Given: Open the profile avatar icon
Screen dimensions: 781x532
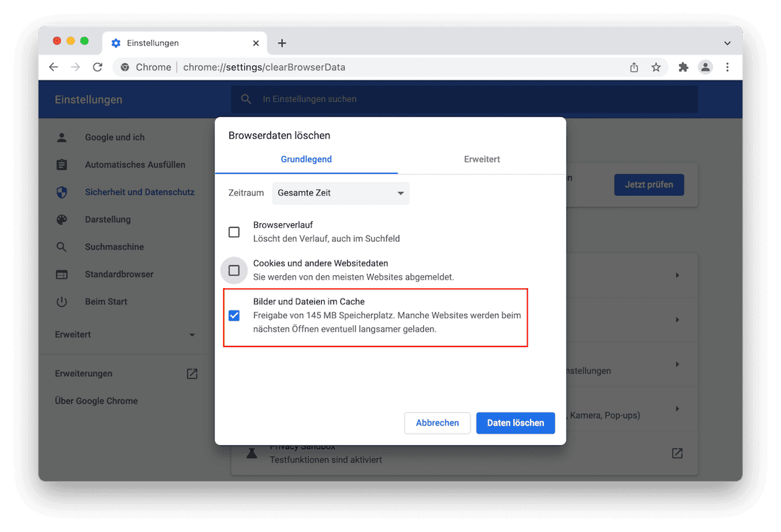Looking at the screenshot, I should 705,67.
